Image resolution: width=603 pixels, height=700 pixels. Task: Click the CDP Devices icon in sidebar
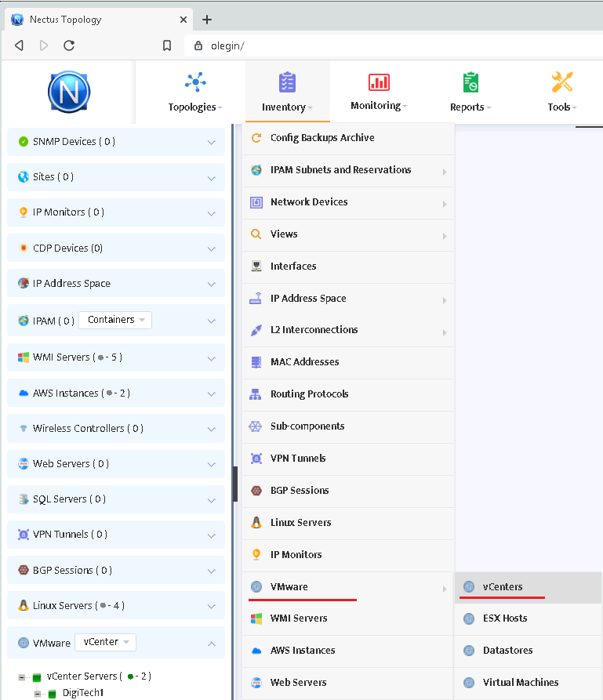point(24,248)
